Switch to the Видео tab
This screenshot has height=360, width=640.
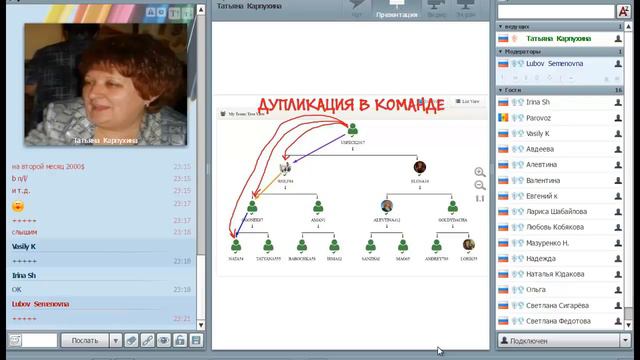click(x=436, y=9)
